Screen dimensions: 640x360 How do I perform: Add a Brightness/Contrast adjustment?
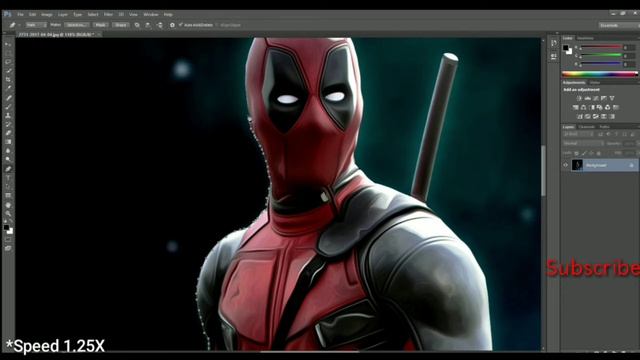pyautogui.click(x=579, y=98)
